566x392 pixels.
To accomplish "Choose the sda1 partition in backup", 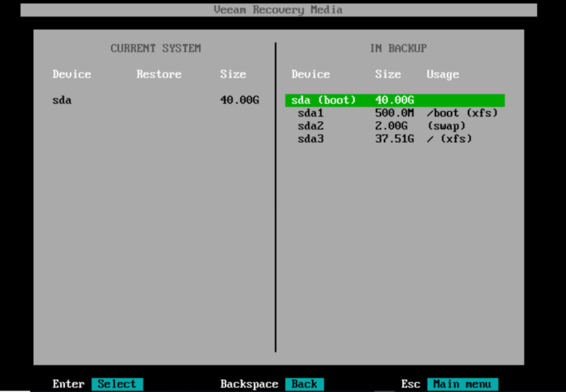I will [x=311, y=113].
